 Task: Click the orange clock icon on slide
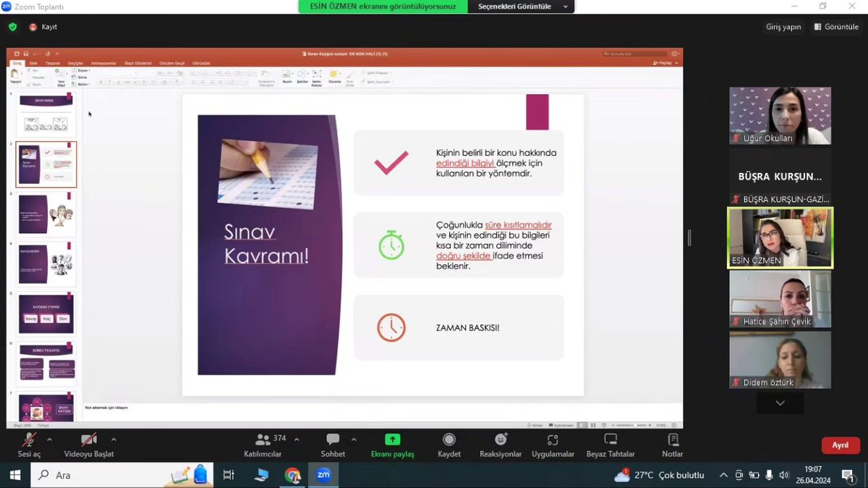(391, 327)
